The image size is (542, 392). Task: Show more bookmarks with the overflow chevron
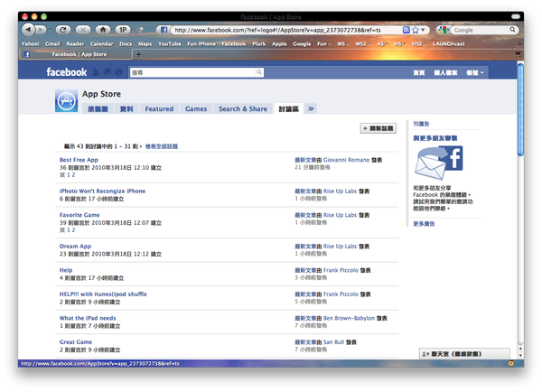[519, 44]
